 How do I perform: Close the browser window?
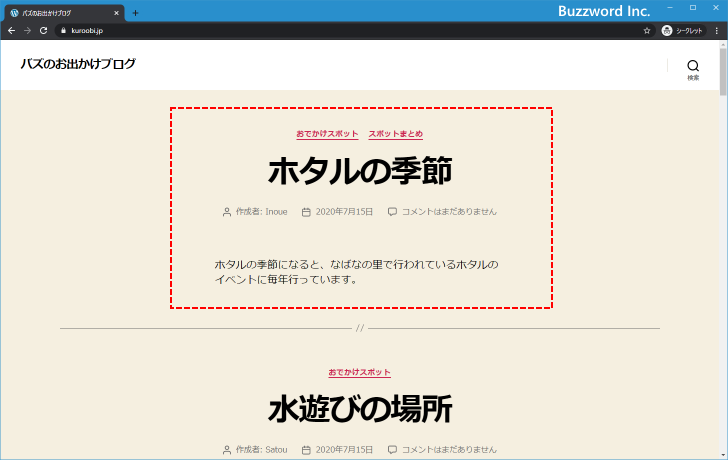point(716,7)
